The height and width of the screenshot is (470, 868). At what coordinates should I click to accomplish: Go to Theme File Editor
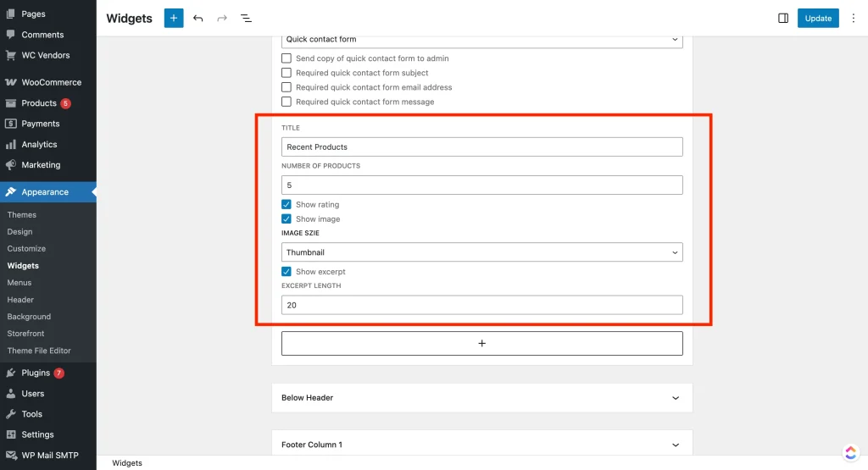[39, 351]
